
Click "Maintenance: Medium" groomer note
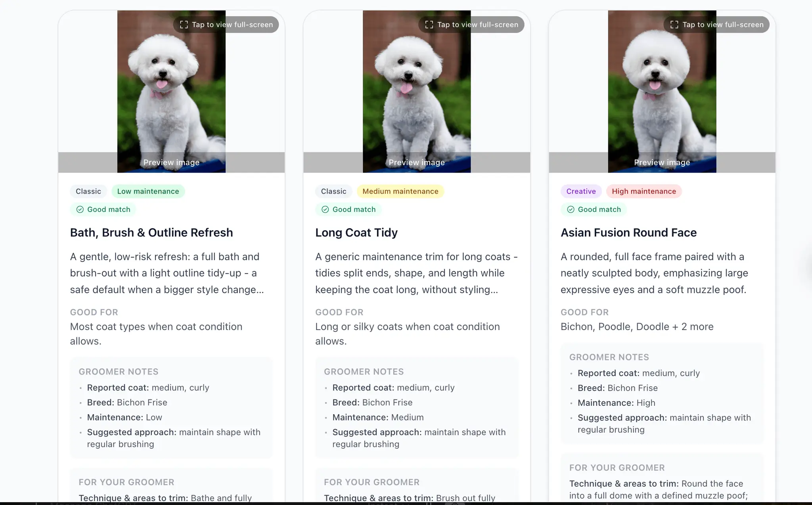pos(378,417)
